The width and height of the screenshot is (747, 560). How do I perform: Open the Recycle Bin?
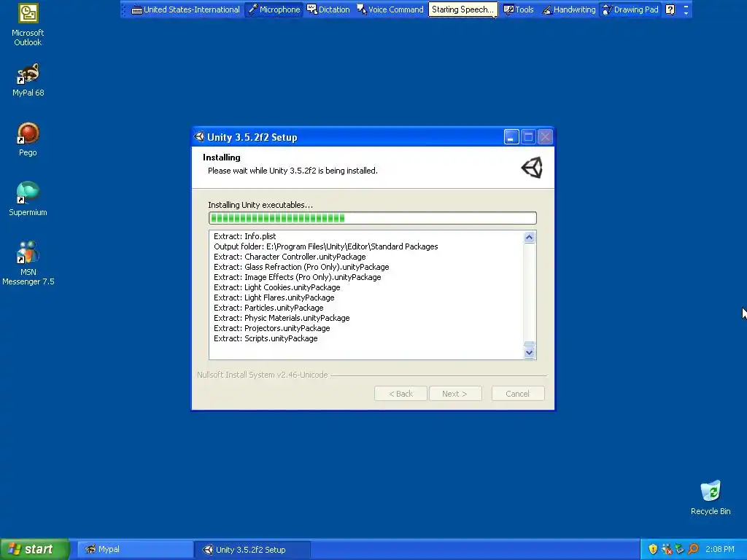[x=711, y=498]
